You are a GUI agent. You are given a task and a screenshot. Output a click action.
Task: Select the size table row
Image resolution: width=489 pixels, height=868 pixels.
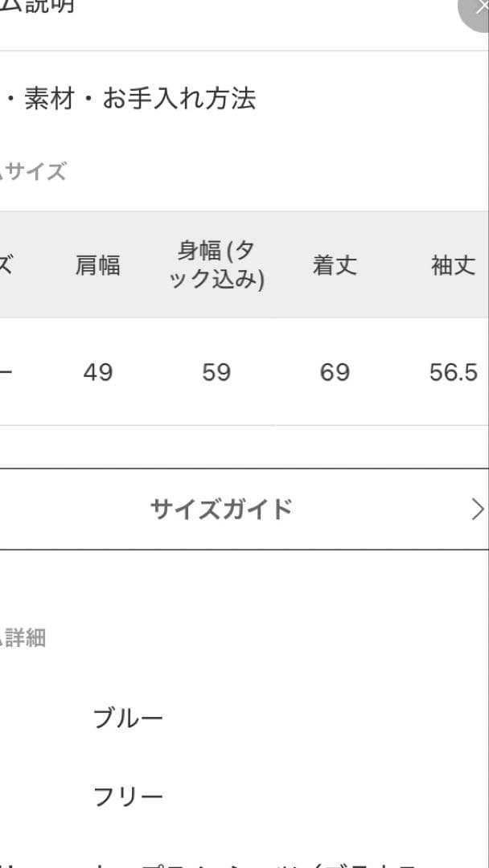(241, 371)
